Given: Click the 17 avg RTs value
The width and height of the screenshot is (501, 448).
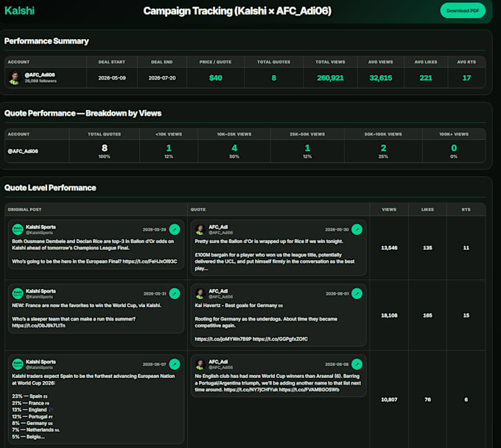Looking at the screenshot, I should 466,78.
